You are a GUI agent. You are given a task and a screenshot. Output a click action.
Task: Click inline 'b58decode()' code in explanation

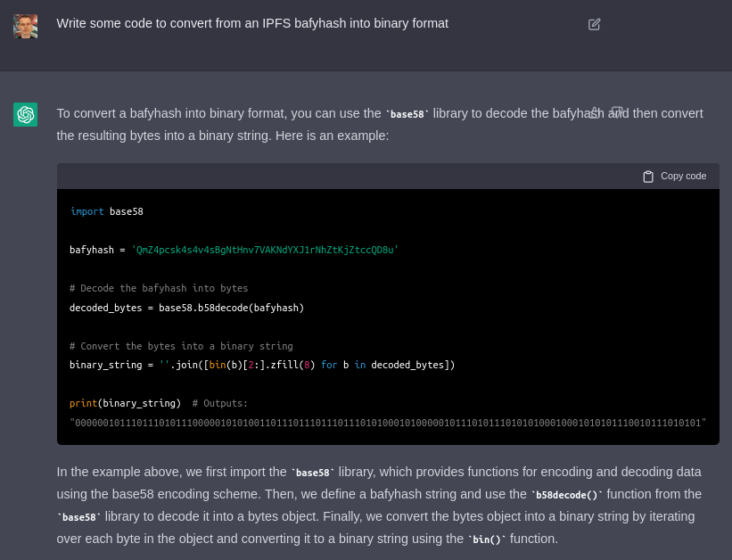click(x=566, y=495)
